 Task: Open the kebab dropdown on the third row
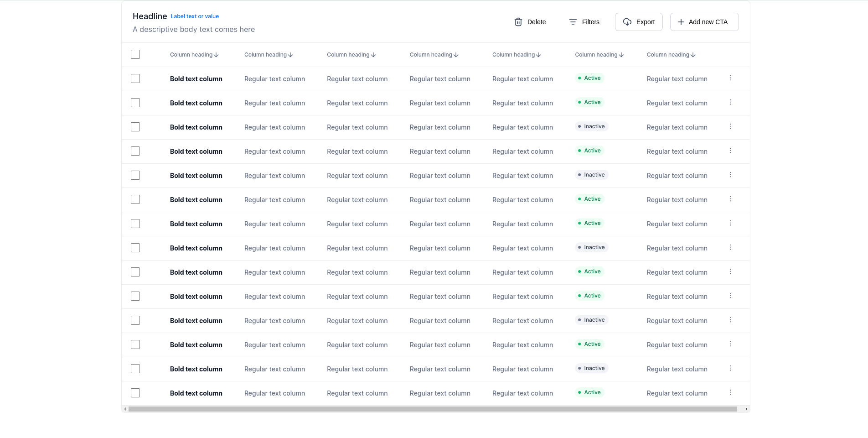pyautogui.click(x=730, y=126)
